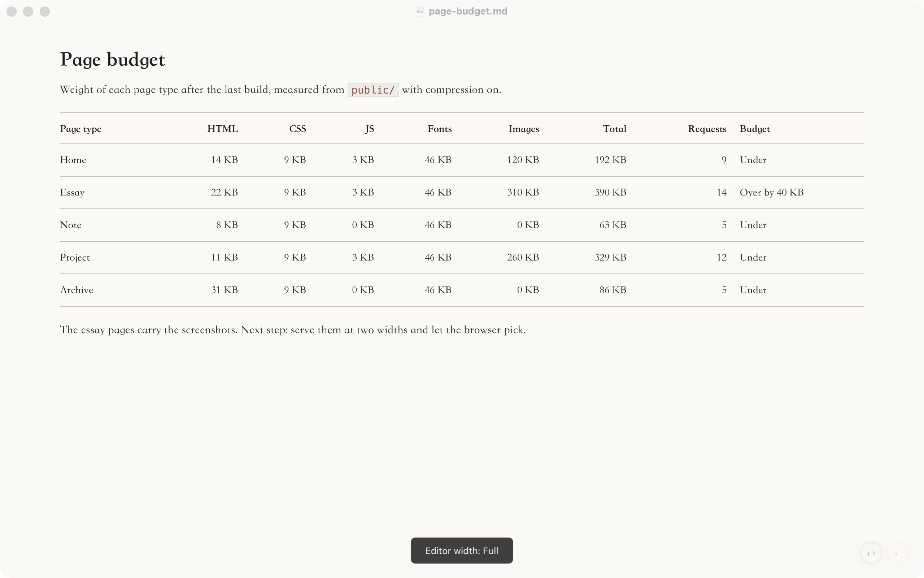This screenshot has width=924, height=578.
Task: Click the page-budget.md window title
Action: 468,11
